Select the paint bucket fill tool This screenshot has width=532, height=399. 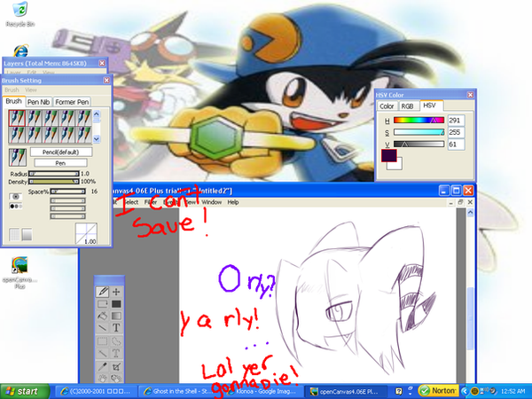click(103, 316)
